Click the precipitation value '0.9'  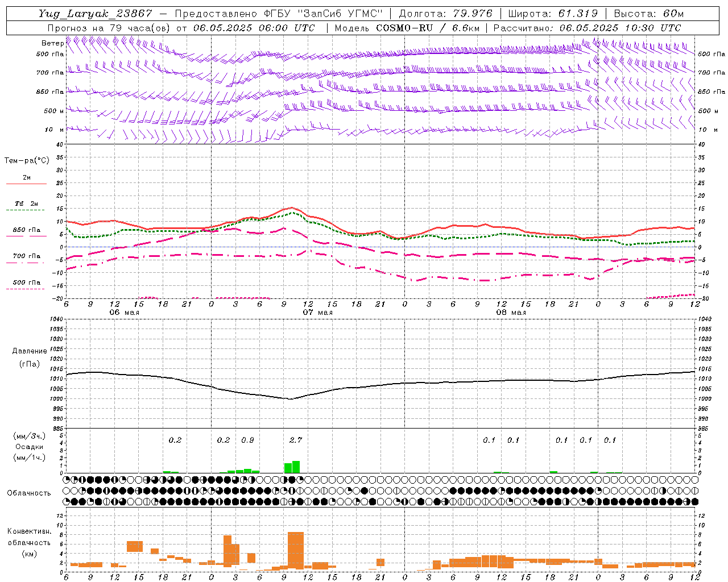[x=247, y=440]
